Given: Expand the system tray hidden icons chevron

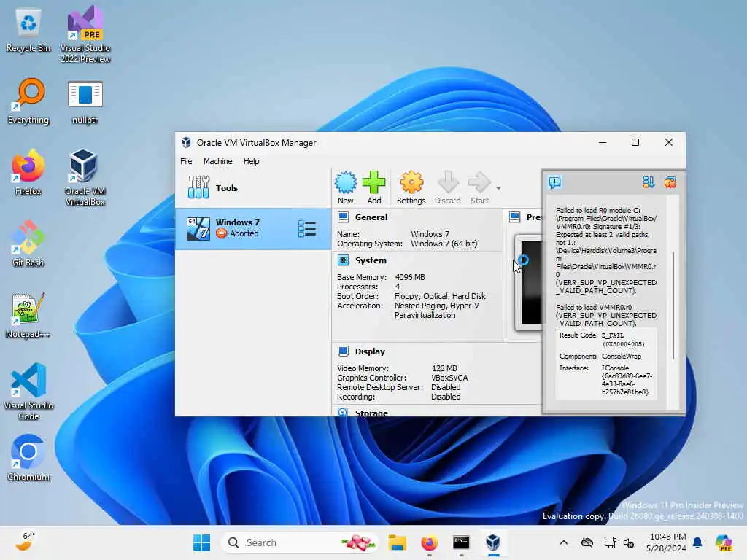Looking at the screenshot, I should point(564,542).
